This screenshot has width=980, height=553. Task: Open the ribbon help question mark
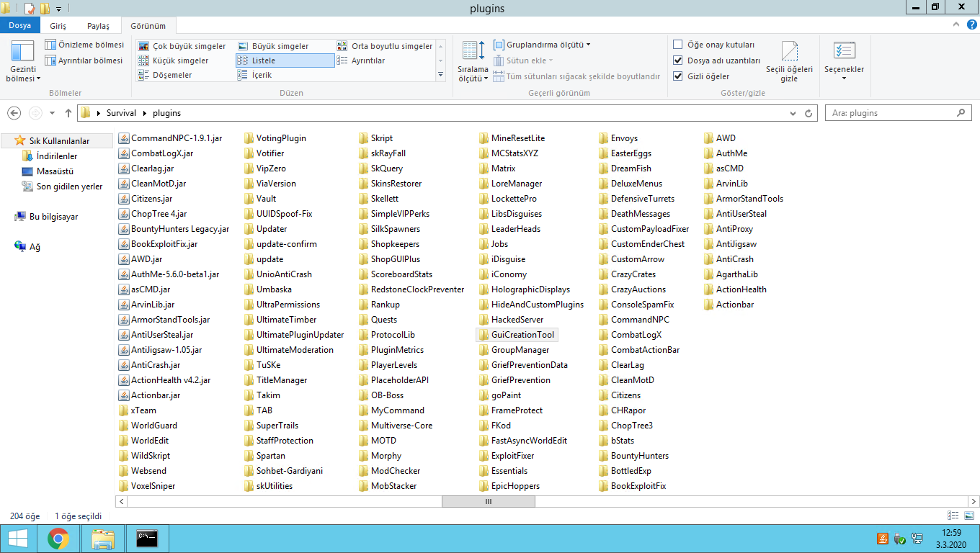tap(972, 24)
